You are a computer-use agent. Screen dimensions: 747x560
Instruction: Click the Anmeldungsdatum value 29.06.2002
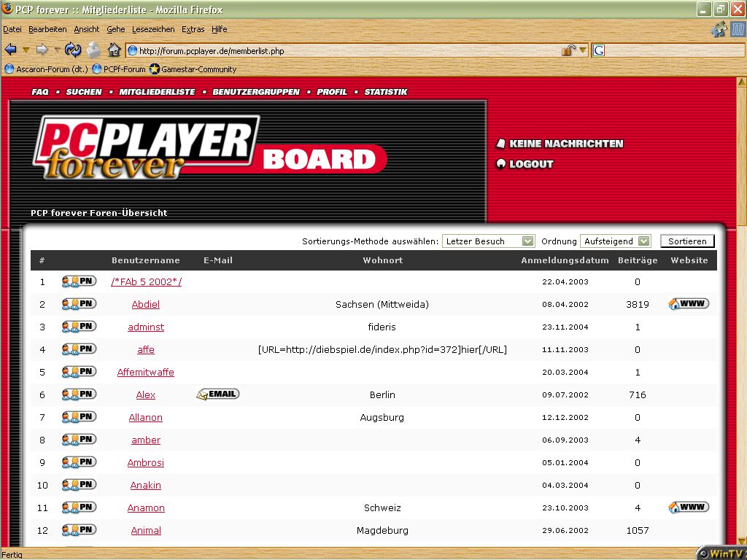(x=565, y=531)
